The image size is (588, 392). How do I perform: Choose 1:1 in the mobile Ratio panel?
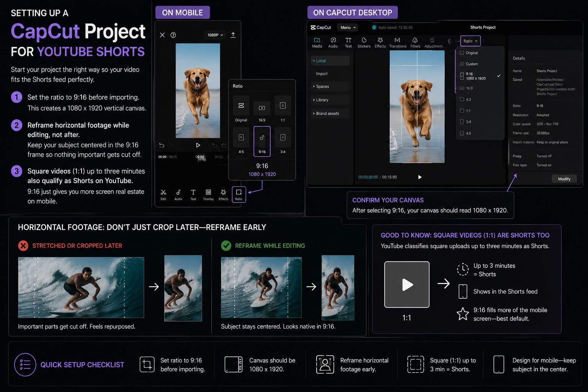point(283,110)
